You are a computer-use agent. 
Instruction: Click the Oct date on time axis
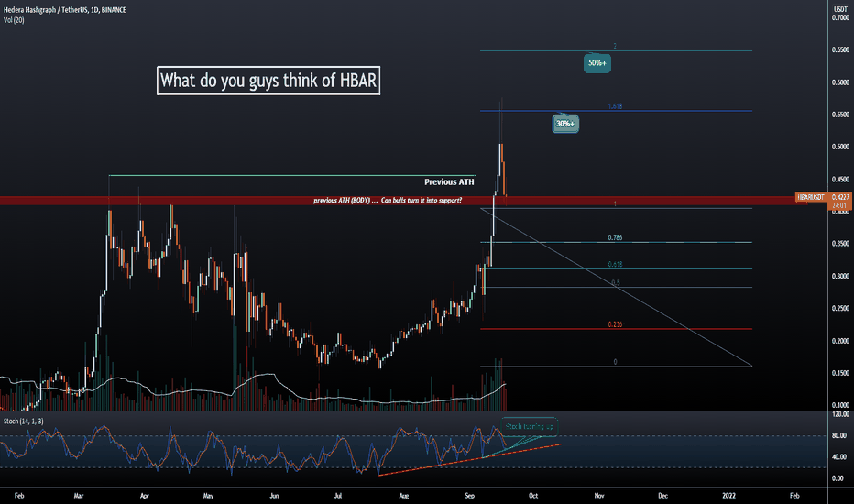(533, 495)
